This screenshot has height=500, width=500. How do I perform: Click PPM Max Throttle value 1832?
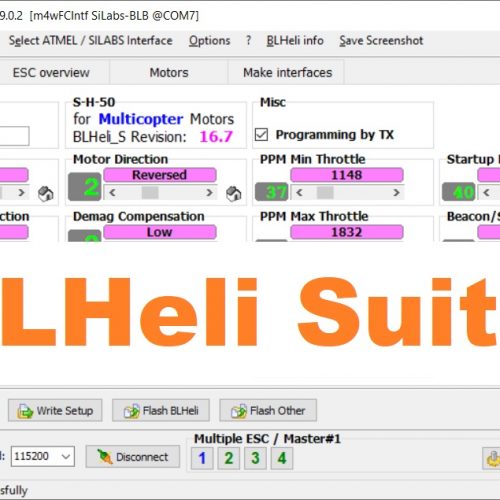(347, 232)
